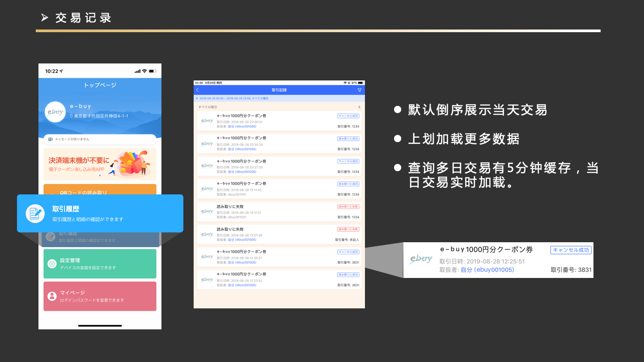The width and height of the screenshot is (644, 362).
Task: Tap the back arrow in 取引記録 header
Action: pos(198,90)
